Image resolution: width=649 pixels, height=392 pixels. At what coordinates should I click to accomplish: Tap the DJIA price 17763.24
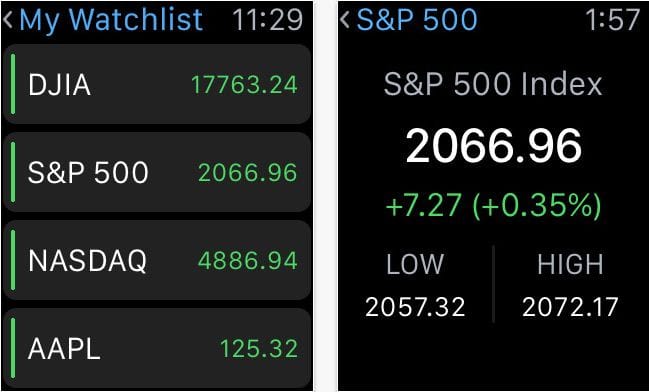coord(244,84)
